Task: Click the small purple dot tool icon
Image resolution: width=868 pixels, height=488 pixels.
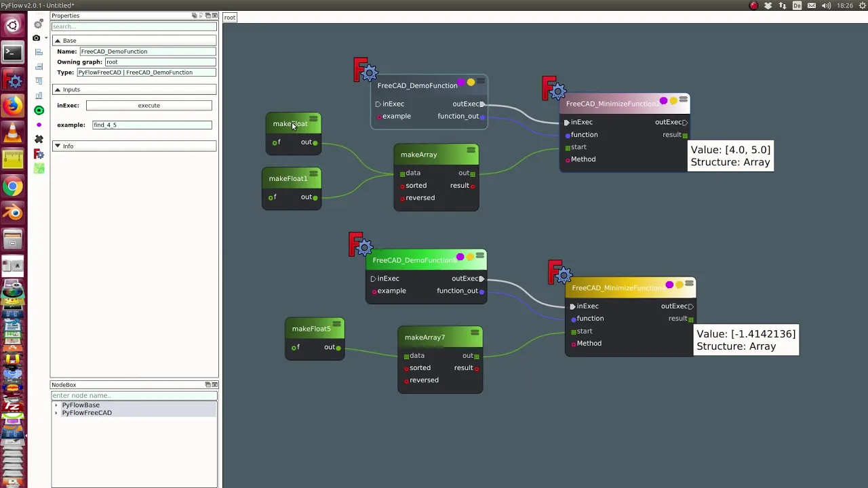Action: tap(39, 125)
